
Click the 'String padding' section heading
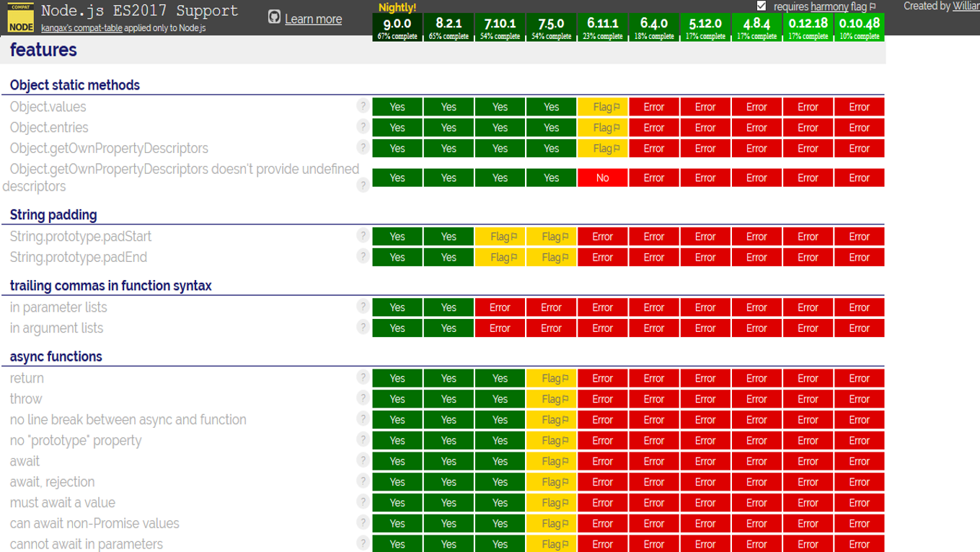pos(53,215)
